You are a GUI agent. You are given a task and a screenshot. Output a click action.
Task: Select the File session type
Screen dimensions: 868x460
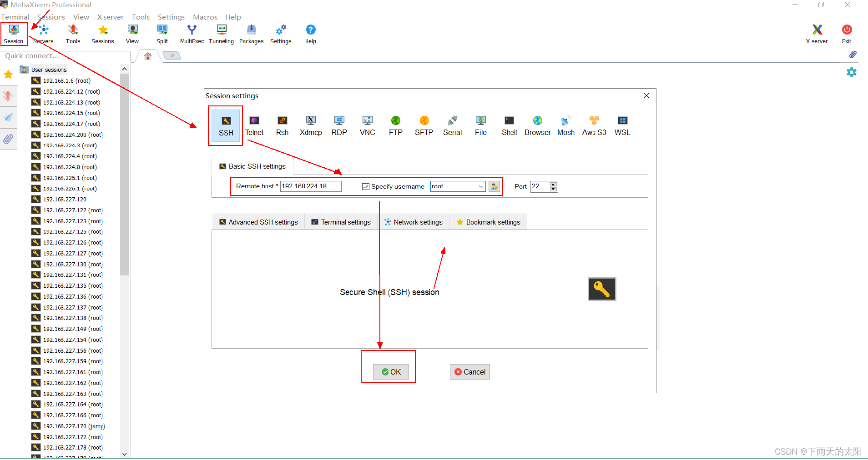pyautogui.click(x=481, y=126)
